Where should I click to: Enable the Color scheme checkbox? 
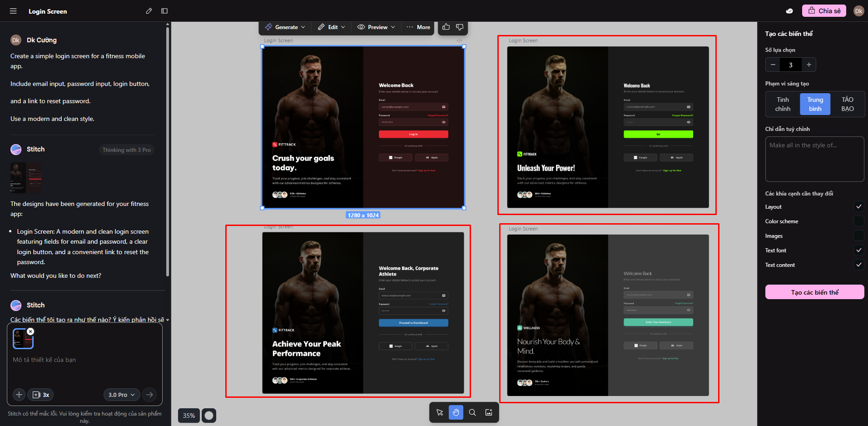[x=858, y=221]
